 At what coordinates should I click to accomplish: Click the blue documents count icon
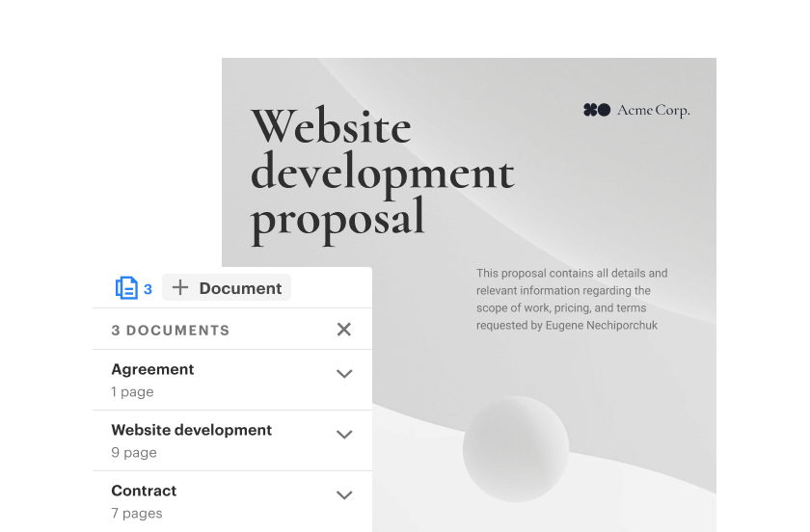126,288
